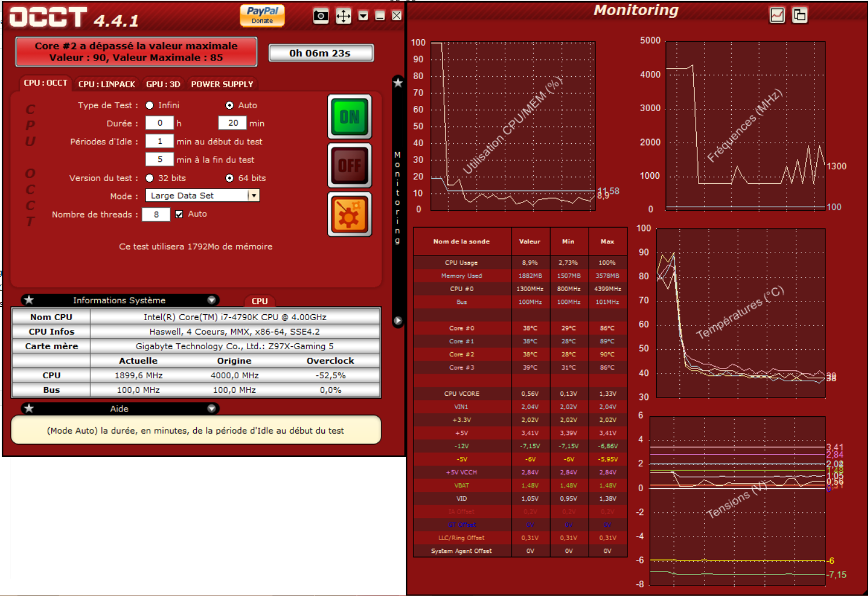Select the Infini test type radio
This screenshot has height=596, width=868.
pos(150,105)
